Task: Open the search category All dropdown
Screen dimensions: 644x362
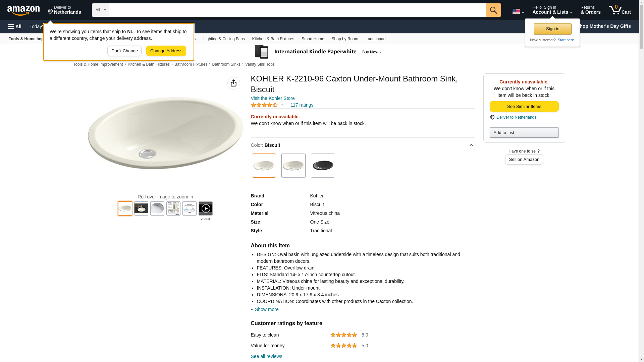Action: pyautogui.click(x=101, y=10)
